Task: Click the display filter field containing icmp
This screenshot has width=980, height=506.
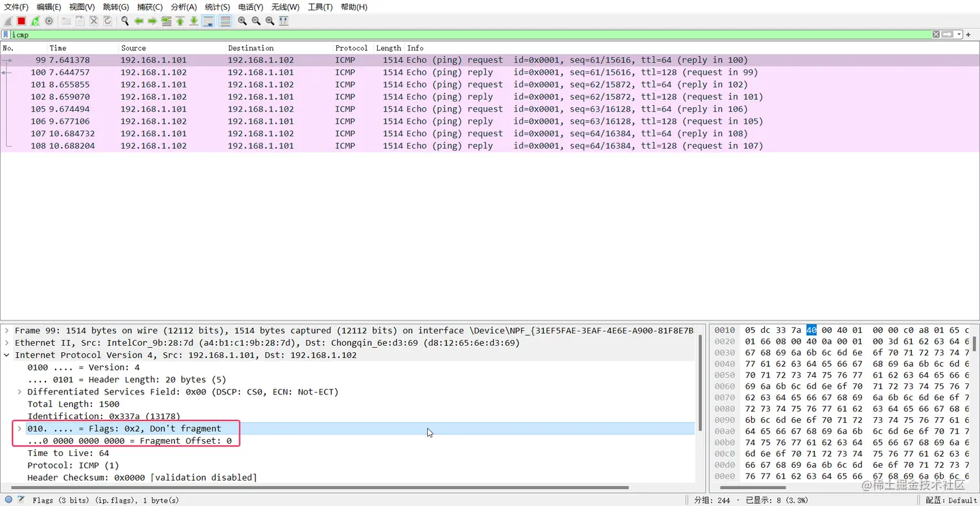Action: [x=471, y=34]
